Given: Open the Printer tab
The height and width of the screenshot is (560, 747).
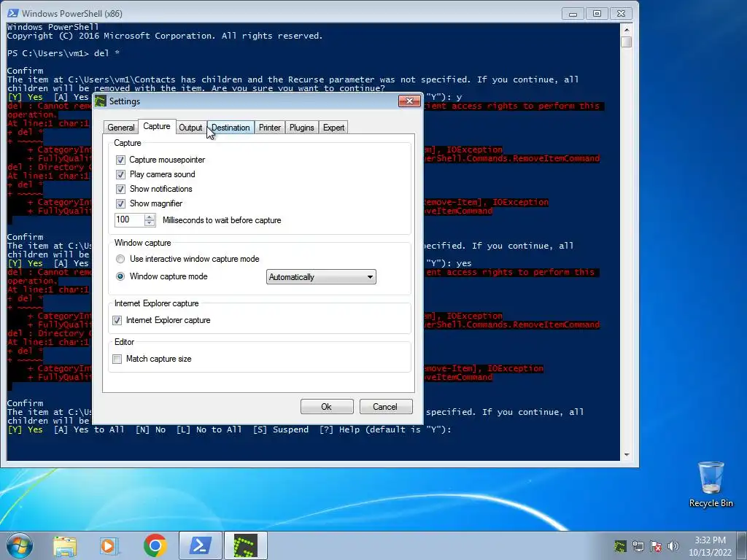Looking at the screenshot, I should [x=270, y=128].
